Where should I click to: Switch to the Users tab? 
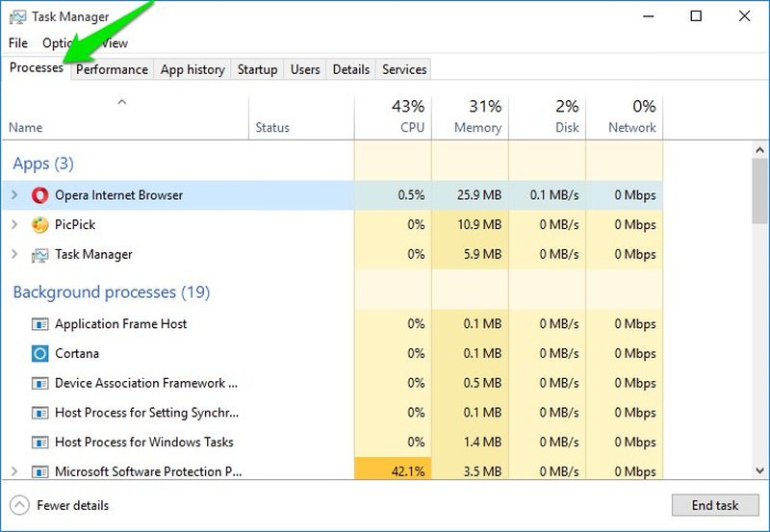305,69
